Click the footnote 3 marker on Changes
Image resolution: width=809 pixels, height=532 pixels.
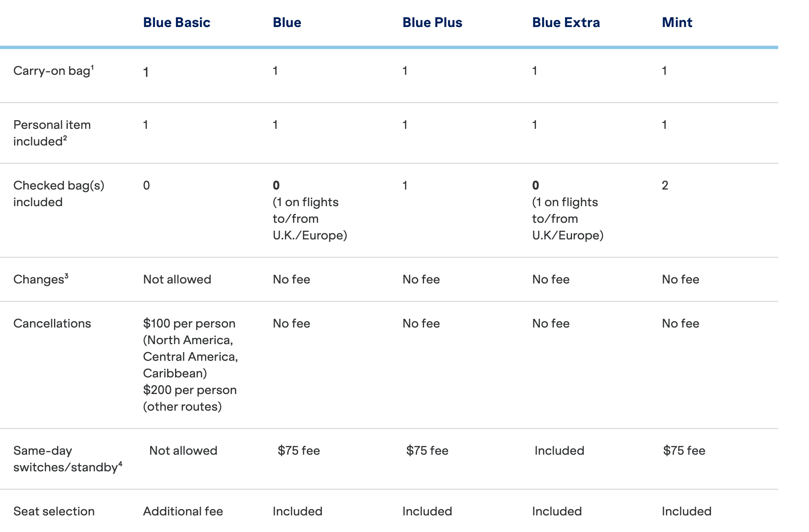coord(67,276)
